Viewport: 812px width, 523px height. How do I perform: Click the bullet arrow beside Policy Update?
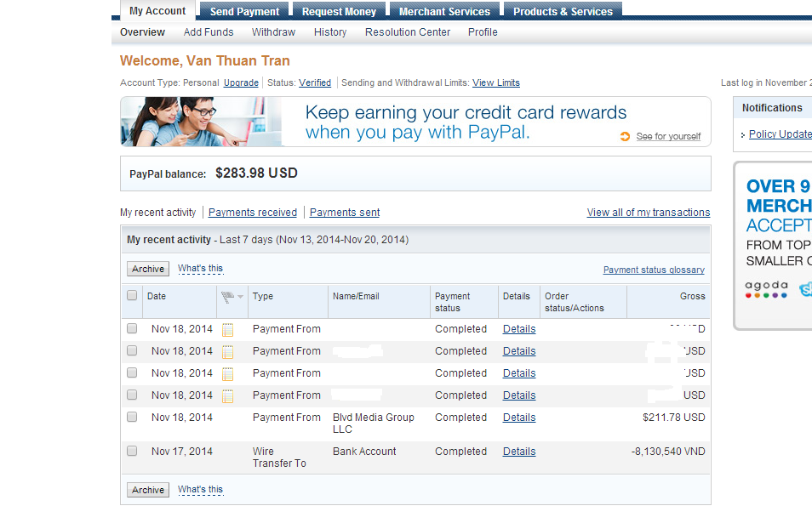(x=743, y=135)
